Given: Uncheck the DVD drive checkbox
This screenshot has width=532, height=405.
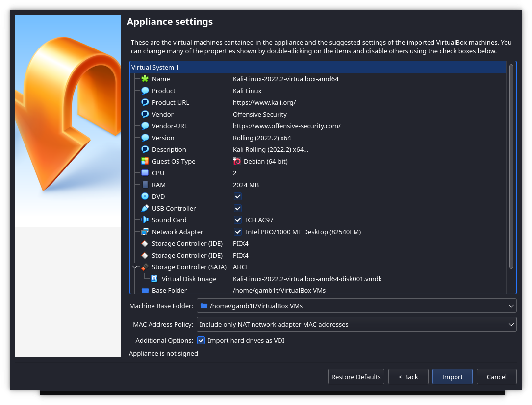Looking at the screenshot, I should (x=238, y=196).
